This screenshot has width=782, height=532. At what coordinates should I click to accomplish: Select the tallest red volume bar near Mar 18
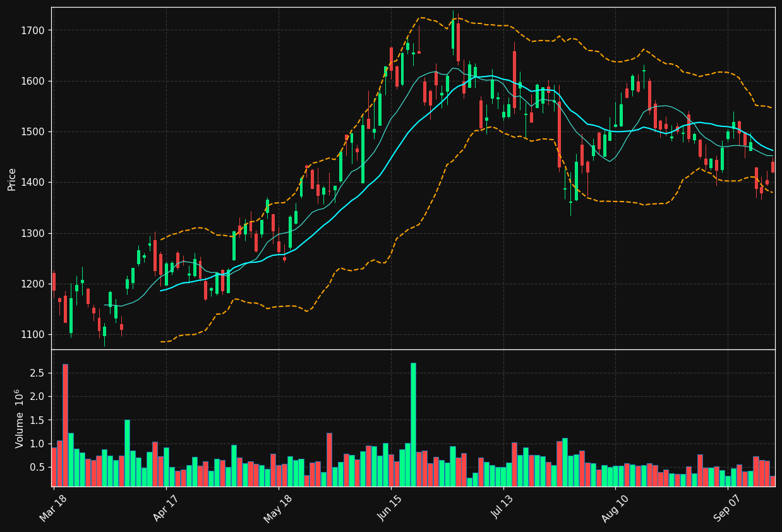point(65,425)
